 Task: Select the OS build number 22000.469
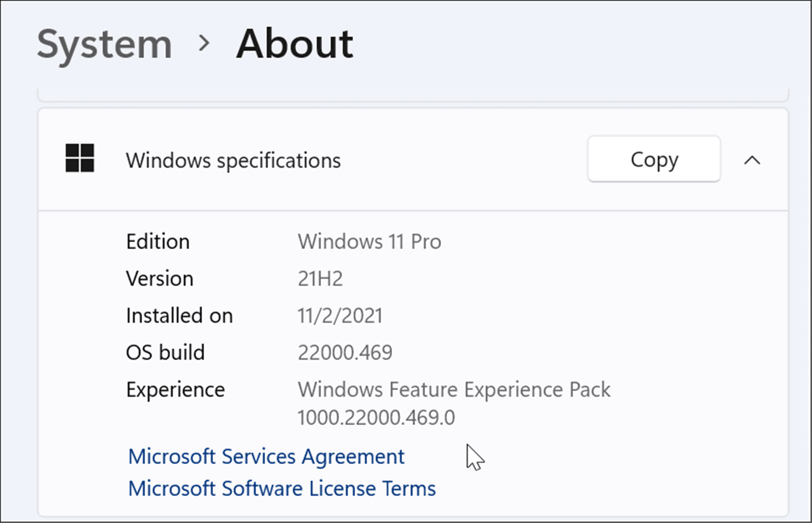coord(345,352)
